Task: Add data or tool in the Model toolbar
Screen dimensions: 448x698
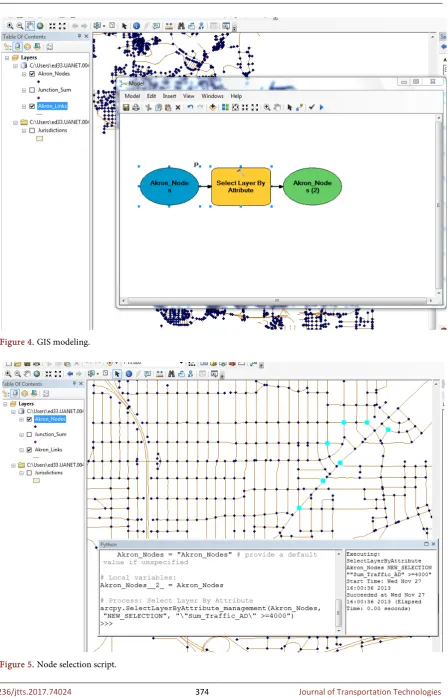Action: (212, 107)
